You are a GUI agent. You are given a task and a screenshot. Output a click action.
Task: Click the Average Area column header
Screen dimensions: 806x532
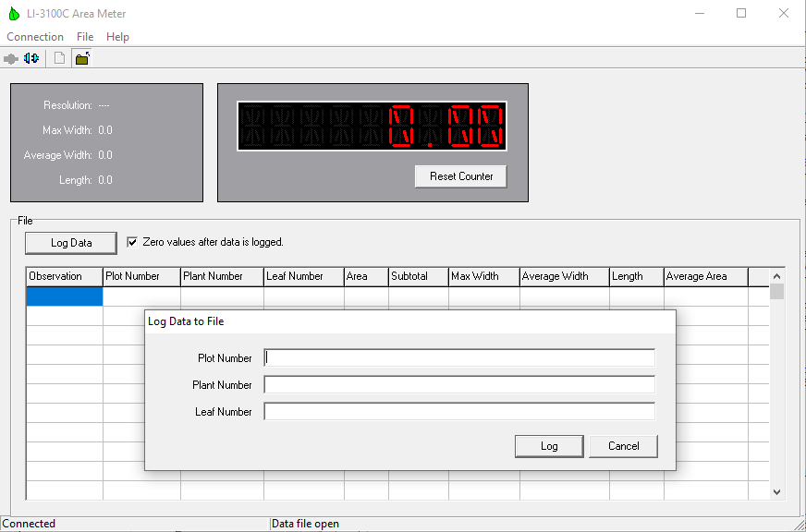point(705,276)
